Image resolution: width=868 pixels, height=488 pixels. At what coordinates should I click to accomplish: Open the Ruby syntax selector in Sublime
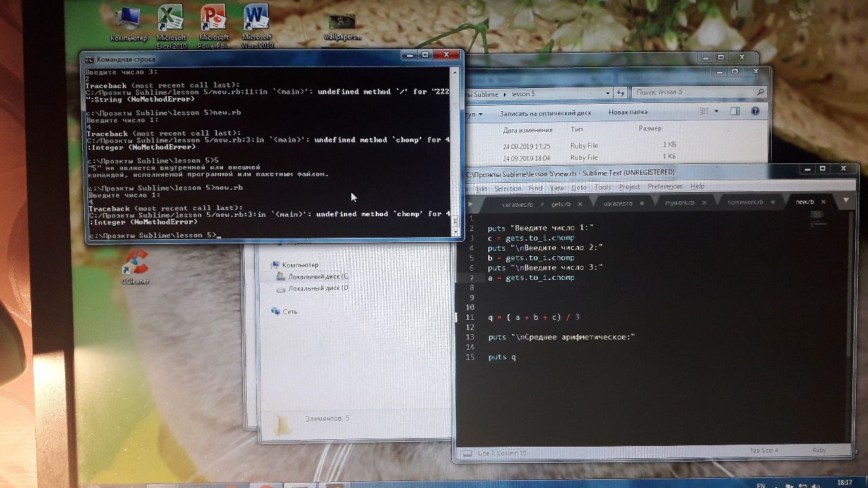[819, 450]
